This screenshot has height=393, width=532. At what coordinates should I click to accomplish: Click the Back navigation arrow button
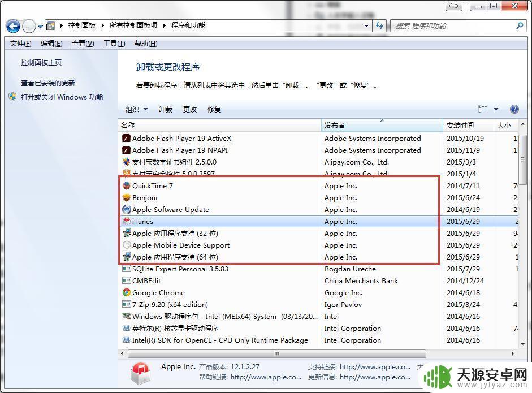pyautogui.click(x=13, y=26)
